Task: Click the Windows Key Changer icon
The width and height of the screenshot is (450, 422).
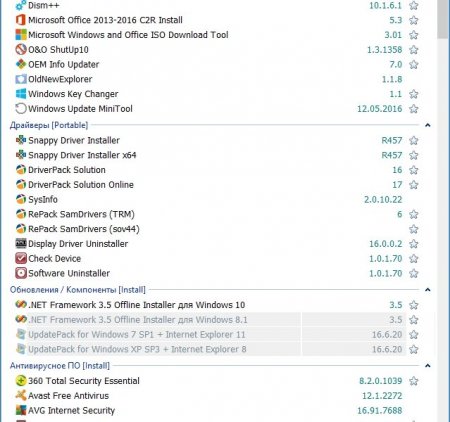Action: (21, 94)
